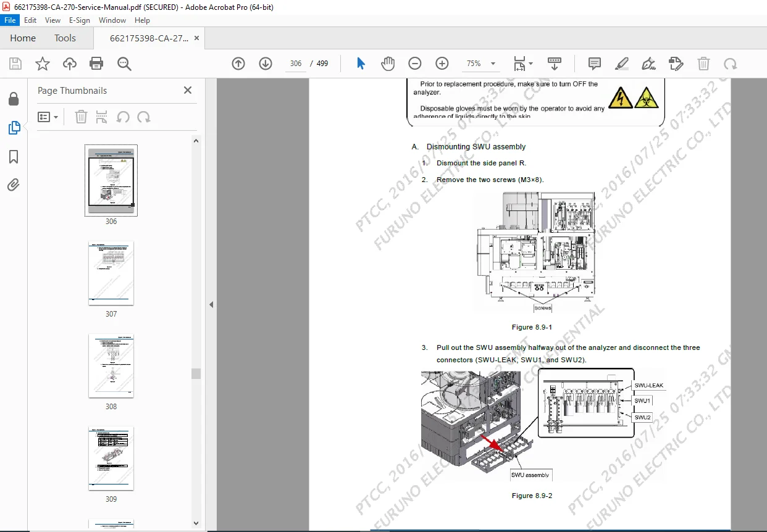Open the View menu
The width and height of the screenshot is (767, 532).
[52, 20]
